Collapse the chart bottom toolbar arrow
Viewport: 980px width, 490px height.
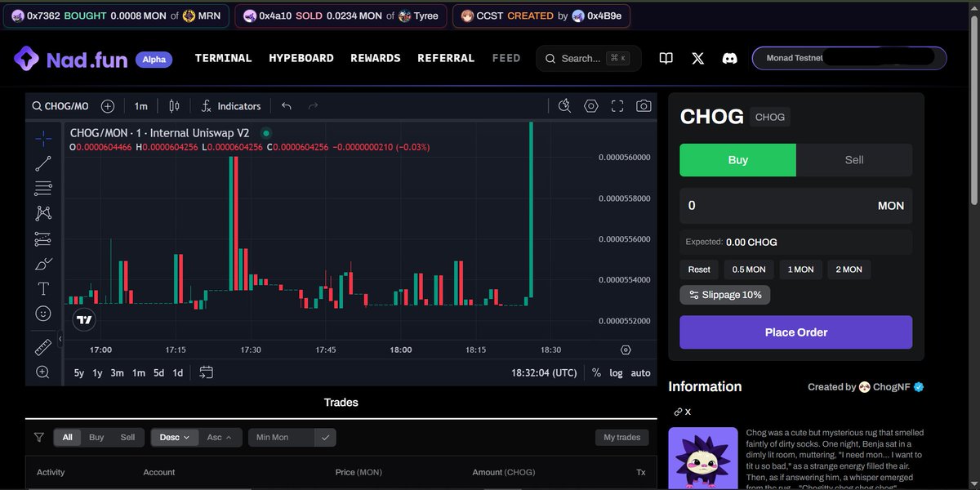tap(62, 340)
